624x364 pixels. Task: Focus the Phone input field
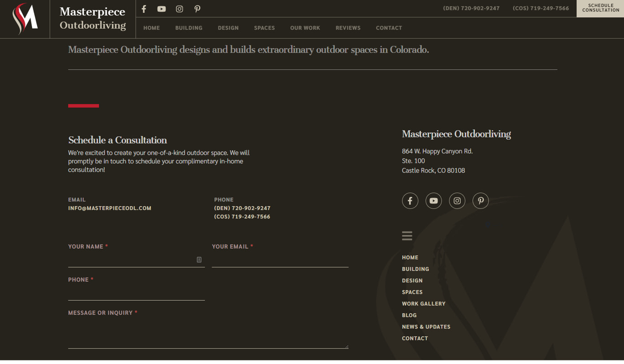(136, 293)
